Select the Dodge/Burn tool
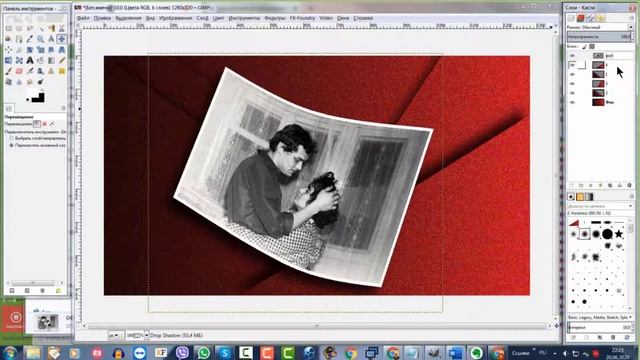 tap(40, 82)
